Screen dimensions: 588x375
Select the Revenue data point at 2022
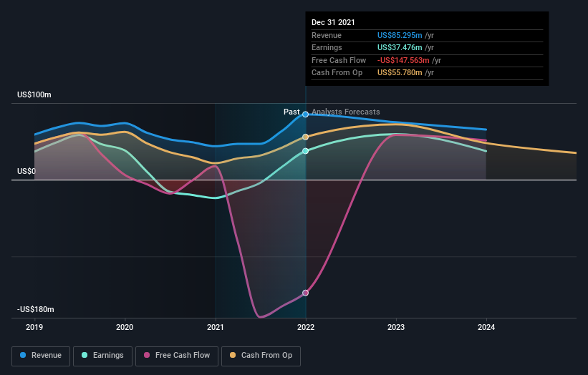306,115
